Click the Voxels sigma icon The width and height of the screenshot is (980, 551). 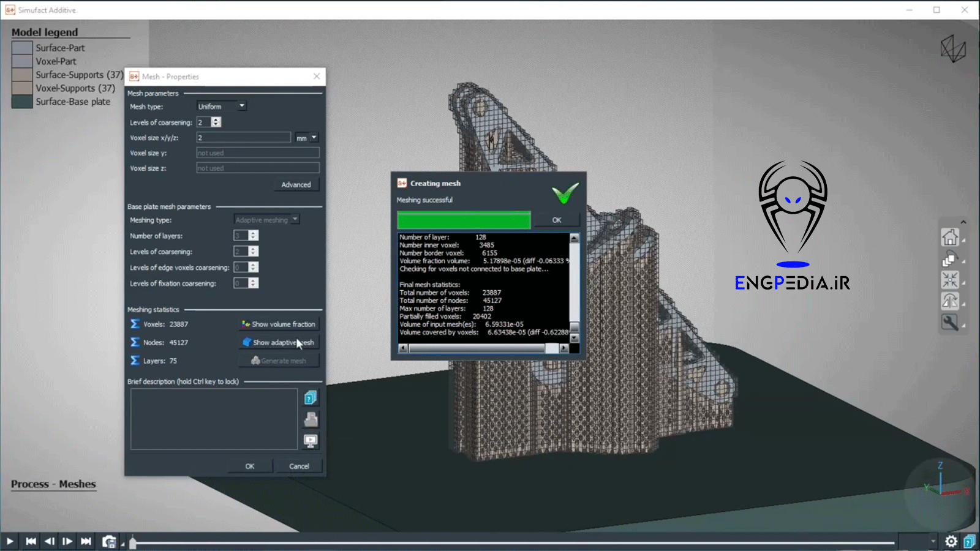coord(135,324)
